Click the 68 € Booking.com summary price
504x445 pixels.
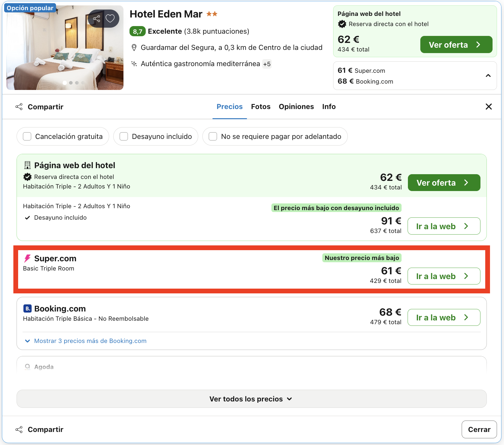pyautogui.click(x=365, y=81)
